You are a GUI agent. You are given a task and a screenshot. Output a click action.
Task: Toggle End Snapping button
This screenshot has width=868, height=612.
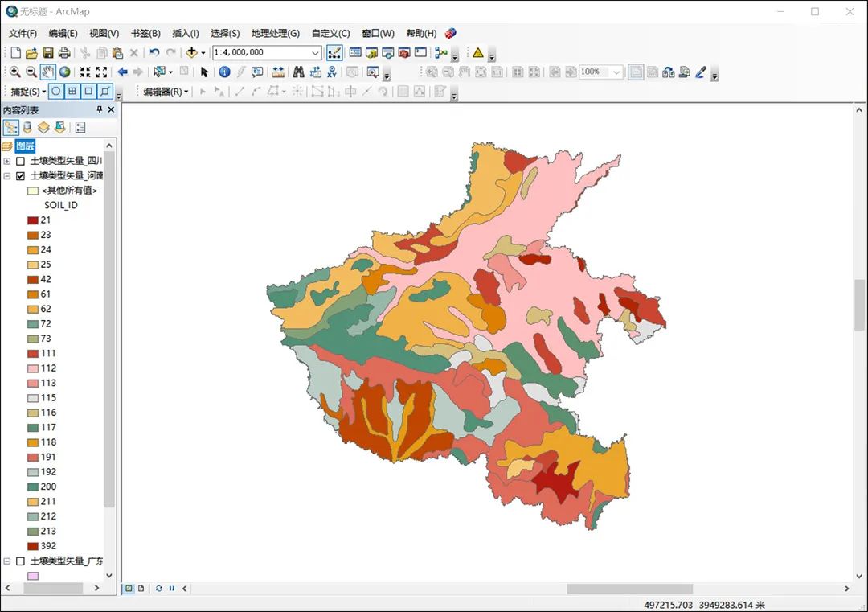(72, 92)
